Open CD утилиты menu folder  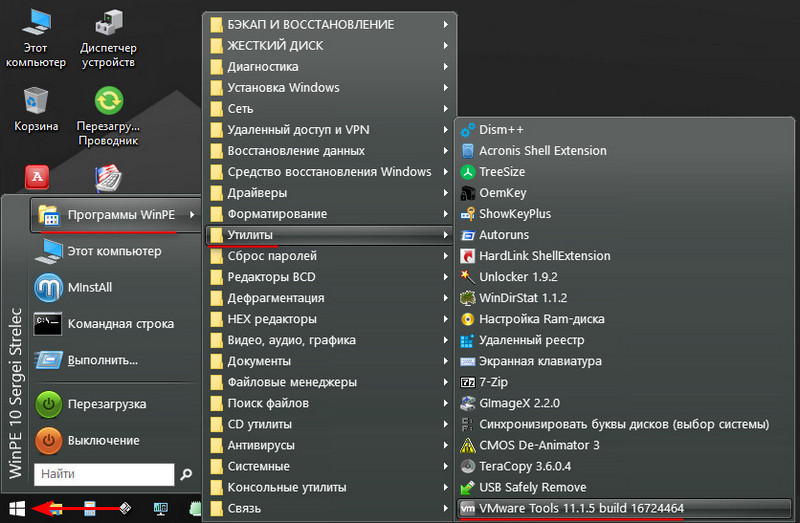click(330, 424)
